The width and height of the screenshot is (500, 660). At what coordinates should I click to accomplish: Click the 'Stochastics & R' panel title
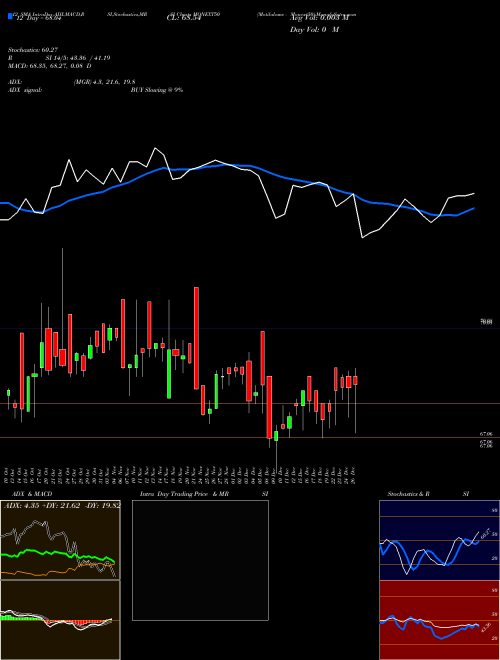point(408,494)
